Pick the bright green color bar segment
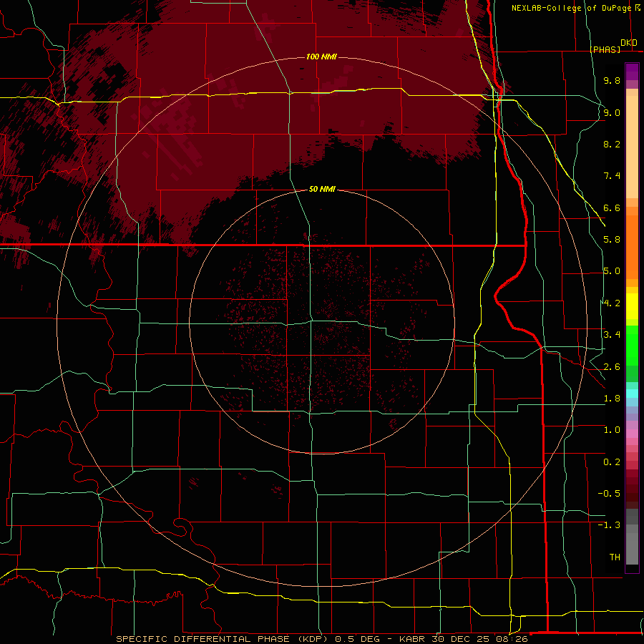 click(x=632, y=346)
